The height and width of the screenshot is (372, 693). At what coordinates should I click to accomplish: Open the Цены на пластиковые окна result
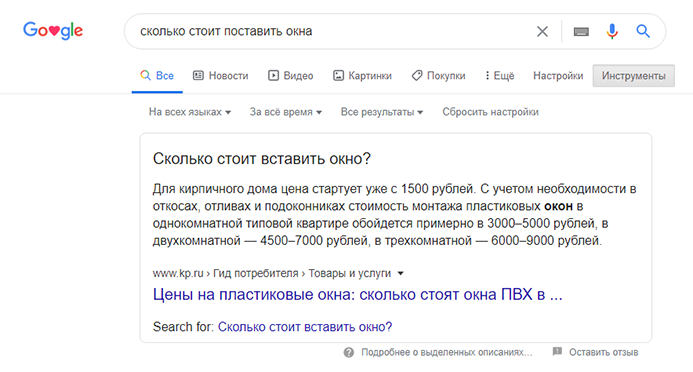click(x=358, y=294)
